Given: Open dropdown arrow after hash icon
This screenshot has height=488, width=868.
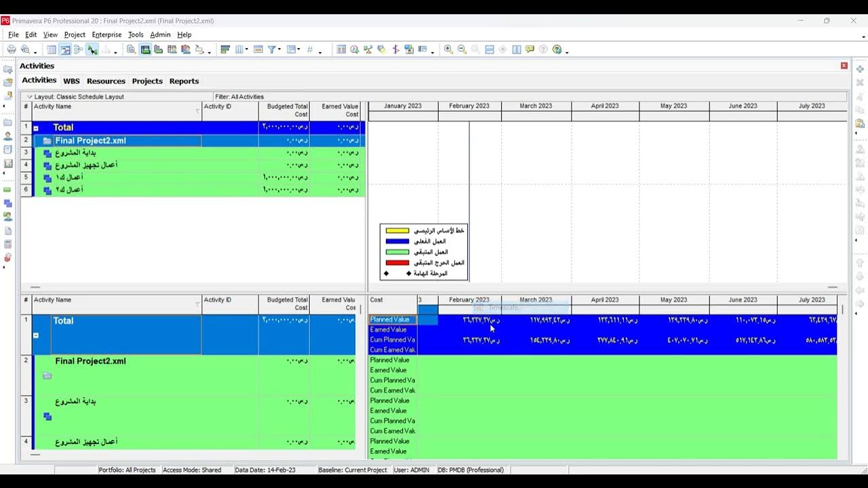Looking at the screenshot, I should (x=320, y=52).
